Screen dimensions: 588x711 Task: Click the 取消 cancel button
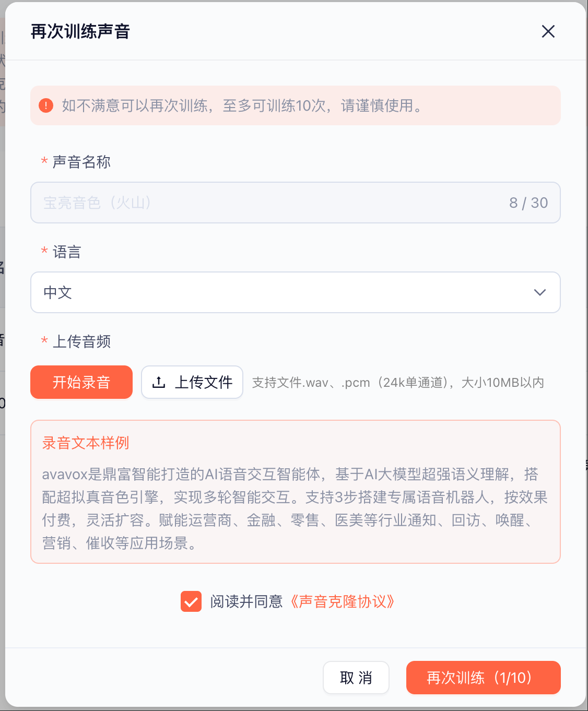coord(356,678)
